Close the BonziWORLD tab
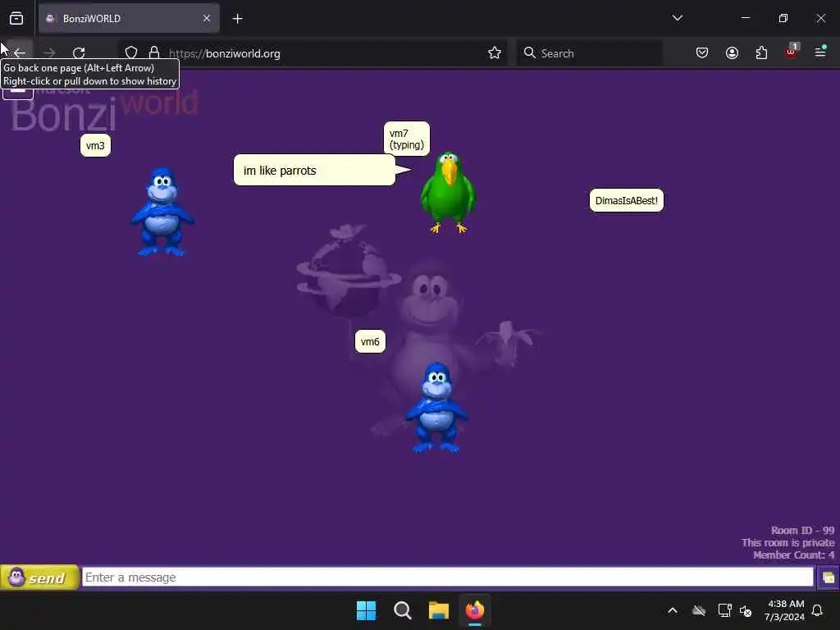The image size is (840, 630). click(x=207, y=18)
